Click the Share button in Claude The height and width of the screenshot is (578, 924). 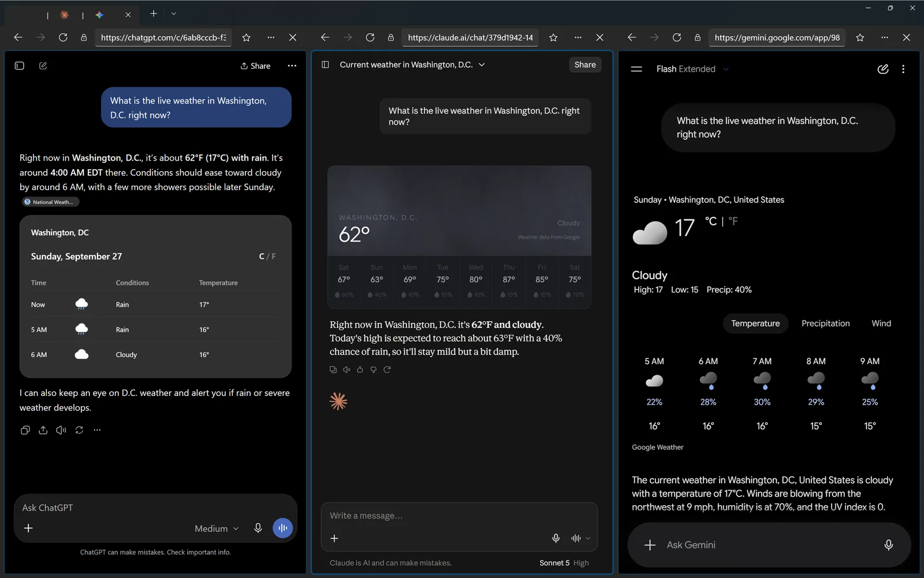585,65
